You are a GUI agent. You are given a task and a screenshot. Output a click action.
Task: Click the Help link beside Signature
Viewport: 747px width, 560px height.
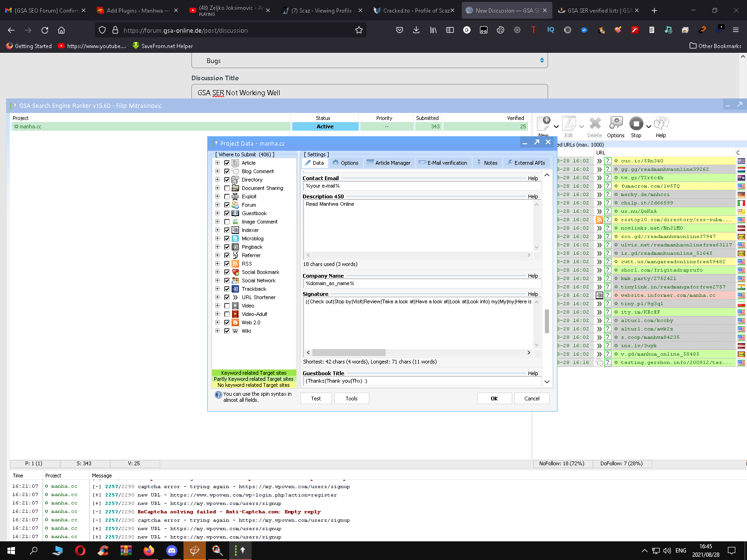coord(533,294)
